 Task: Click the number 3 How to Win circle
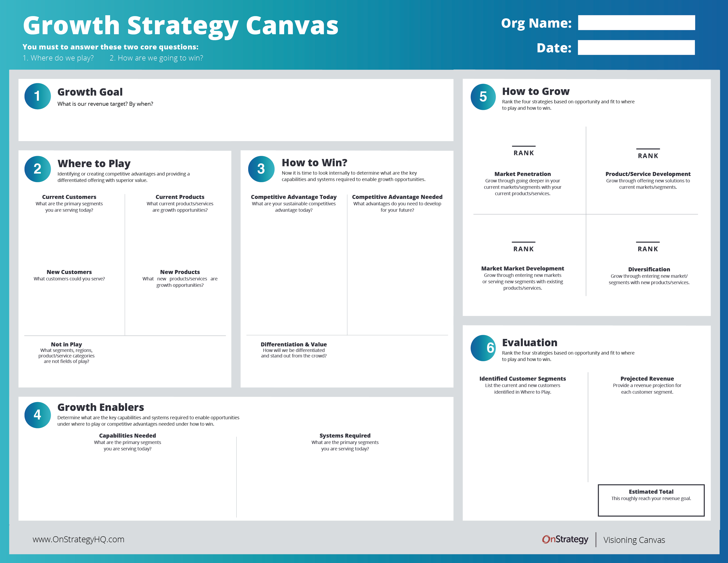coord(261,169)
